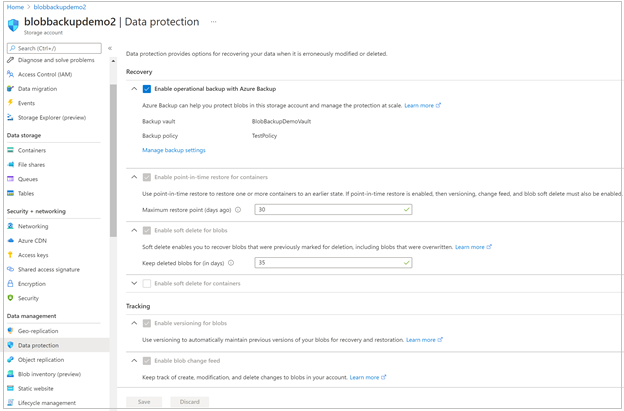Click the Static website icon
The height and width of the screenshot is (411, 624).
point(10,388)
